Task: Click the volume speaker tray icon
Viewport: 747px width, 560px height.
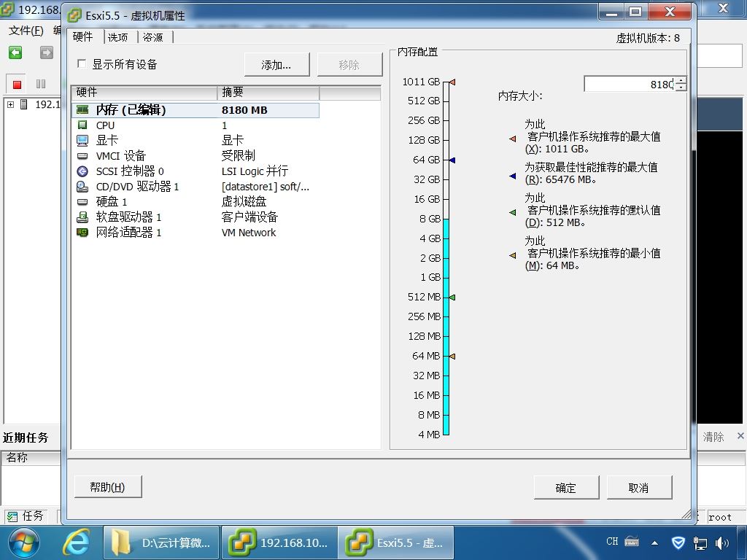Action: [721, 542]
